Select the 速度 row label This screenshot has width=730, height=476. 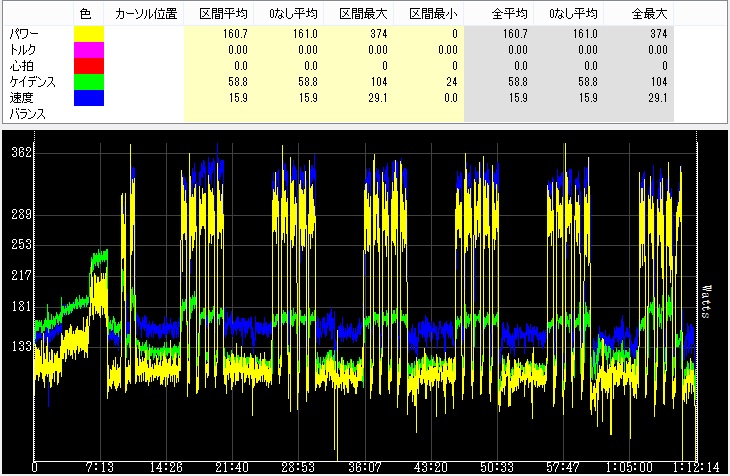(21, 98)
